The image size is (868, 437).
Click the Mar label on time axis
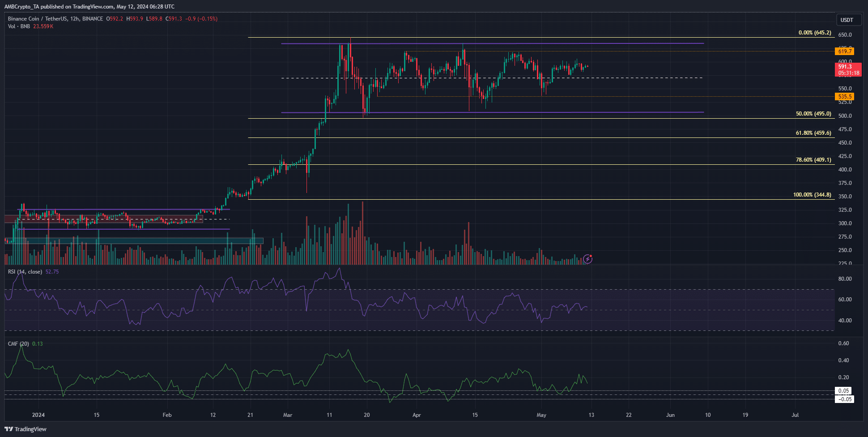(x=288, y=415)
